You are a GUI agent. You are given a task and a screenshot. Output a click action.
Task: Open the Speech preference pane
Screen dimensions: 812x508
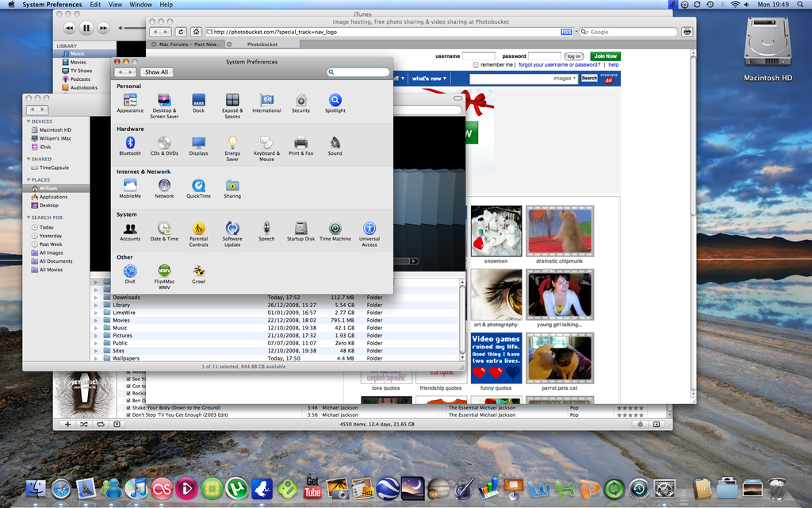(266, 231)
